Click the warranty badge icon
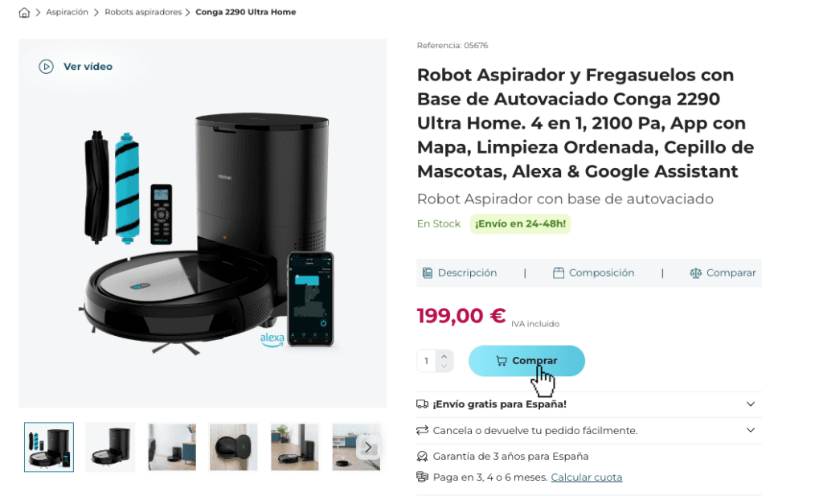Viewport: 823px width, 504px height. [423, 457]
